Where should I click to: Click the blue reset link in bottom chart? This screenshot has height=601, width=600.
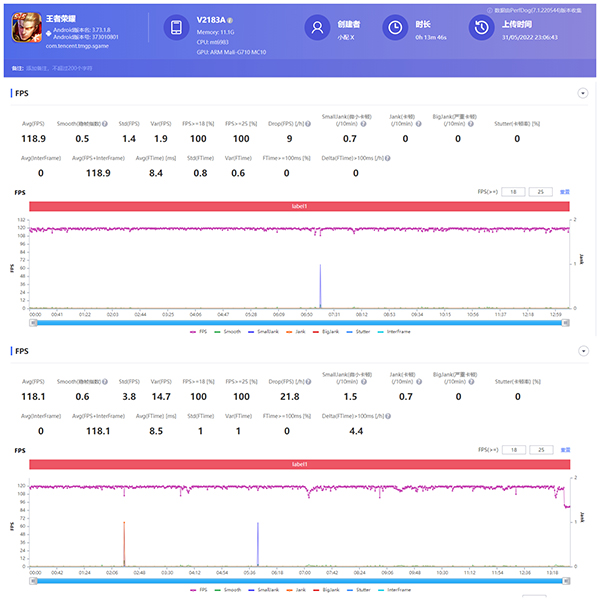point(565,450)
